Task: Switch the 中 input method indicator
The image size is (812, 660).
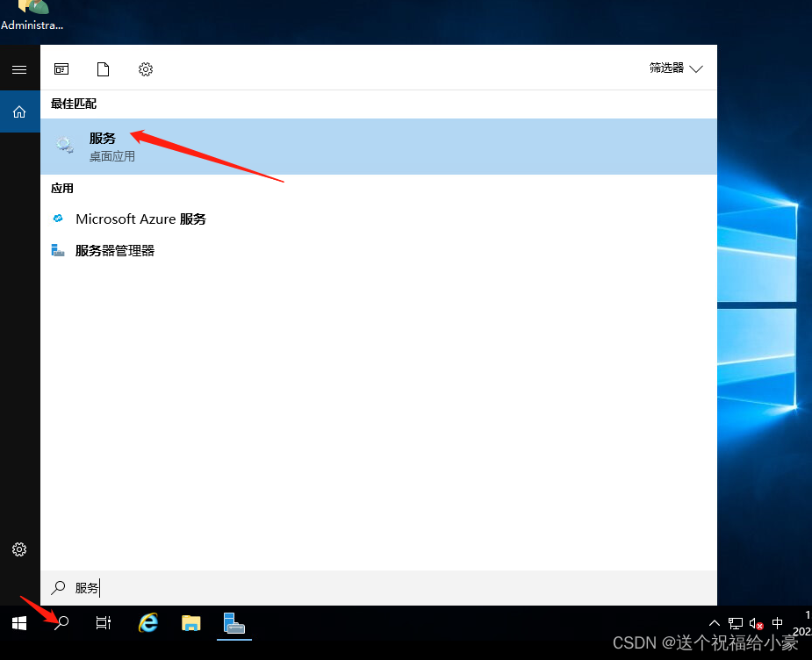Action: [x=777, y=623]
